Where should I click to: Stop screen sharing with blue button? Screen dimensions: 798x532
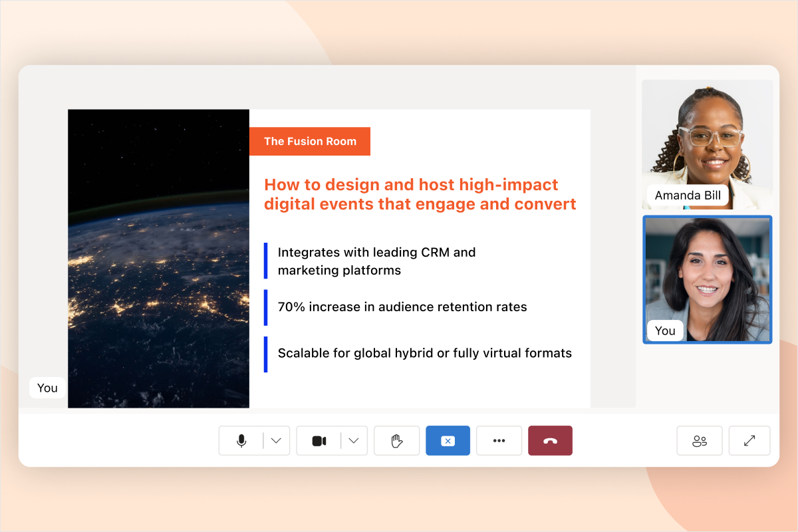(448, 441)
